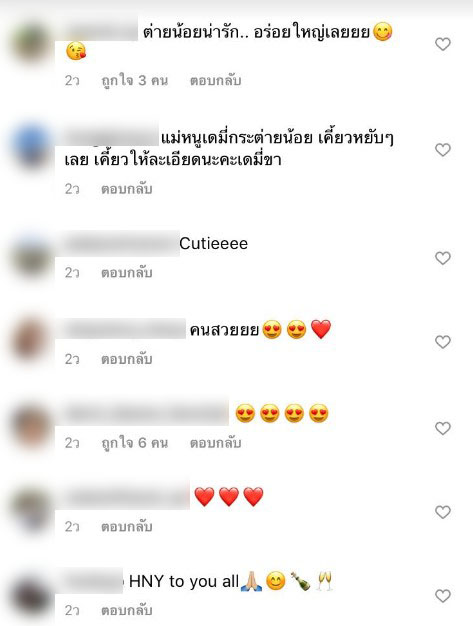The image size is (473, 626).
Task: Reply to the 'แม่หนูเดมี่กระต่ายน้อย' comment
Action: click(x=127, y=188)
